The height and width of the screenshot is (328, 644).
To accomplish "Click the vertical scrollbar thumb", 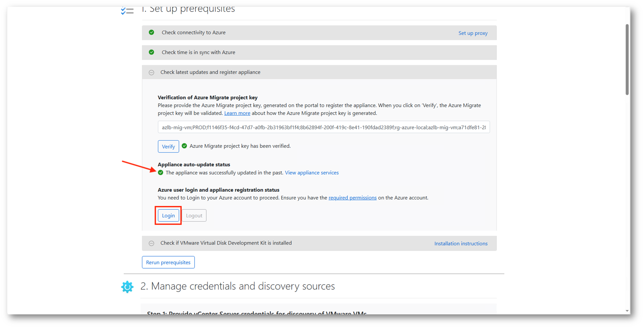I will pos(627,60).
